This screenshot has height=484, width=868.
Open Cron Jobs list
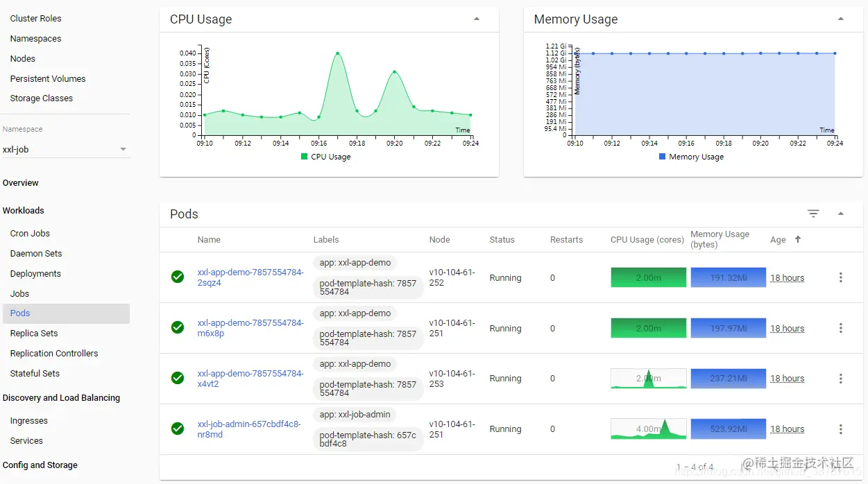click(x=30, y=234)
